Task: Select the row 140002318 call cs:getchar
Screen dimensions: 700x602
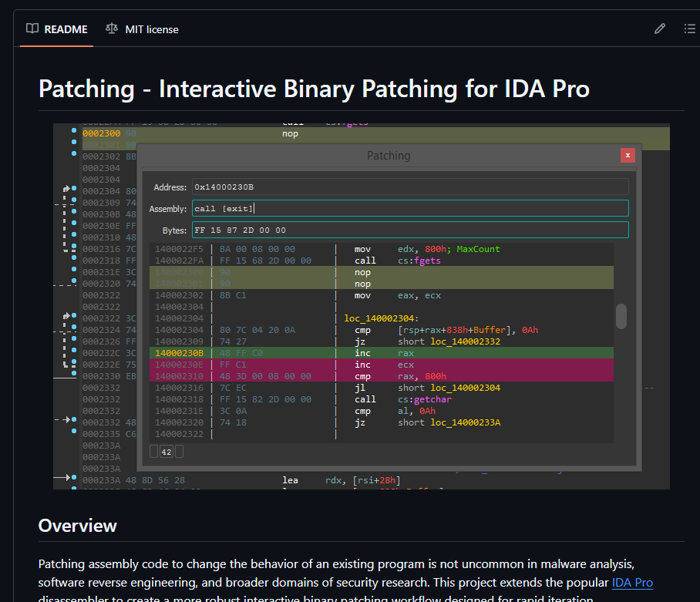Action: [x=382, y=399]
